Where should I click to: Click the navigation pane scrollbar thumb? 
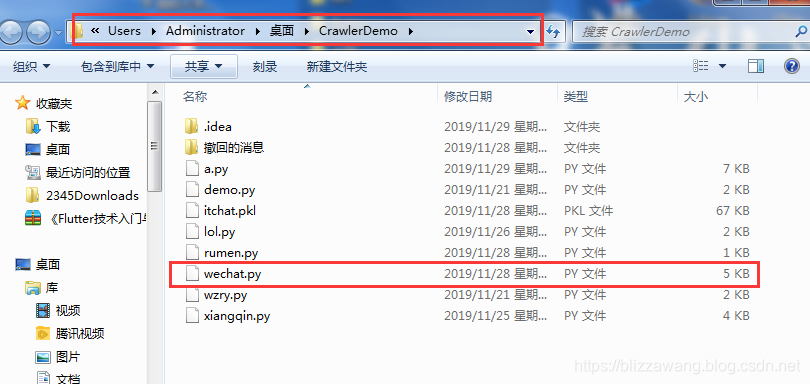pyautogui.click(x=154, y=146)
